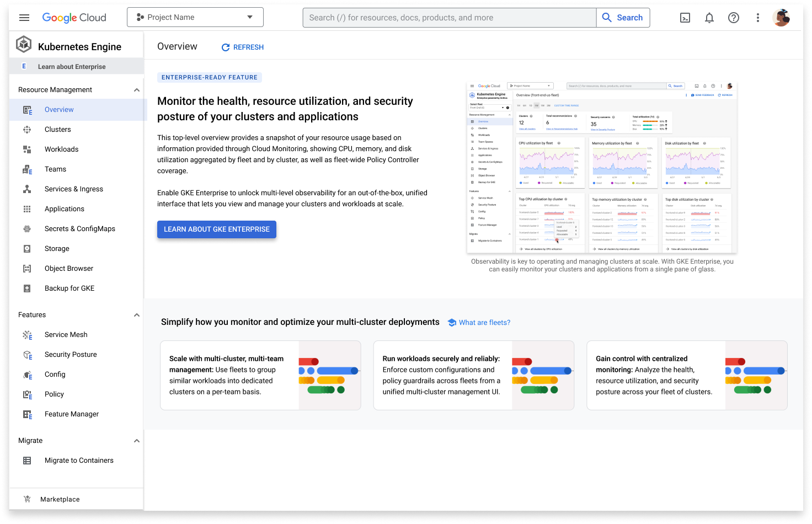Click the Security Posture shield icon
812x524 pixels.
click(27, 355)
